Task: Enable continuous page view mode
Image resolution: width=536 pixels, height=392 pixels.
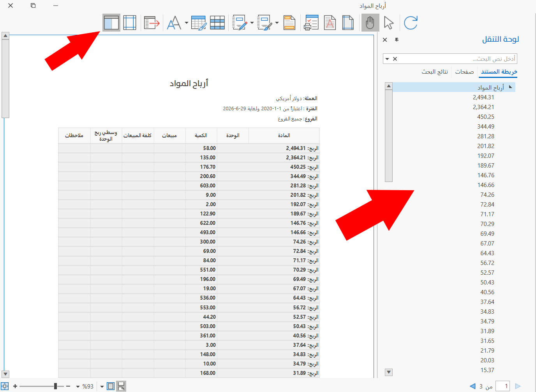Action: pyautogui.click(x=121, y=386)
